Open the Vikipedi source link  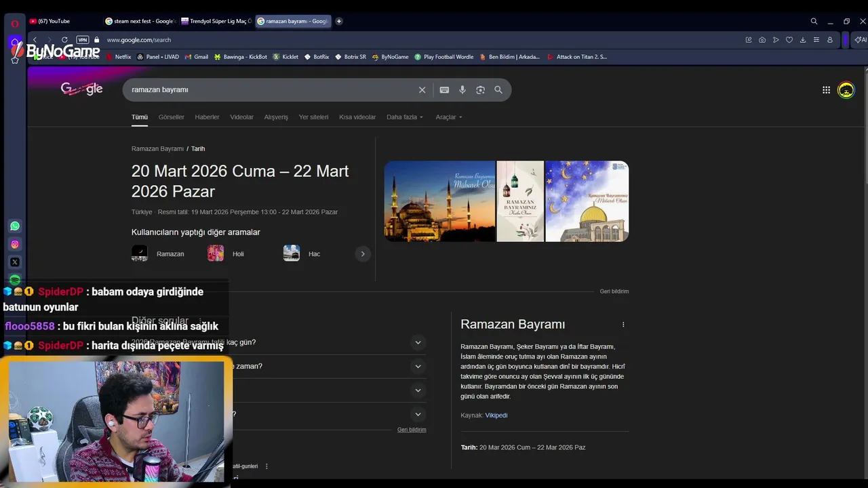click(x=496, y=415)
